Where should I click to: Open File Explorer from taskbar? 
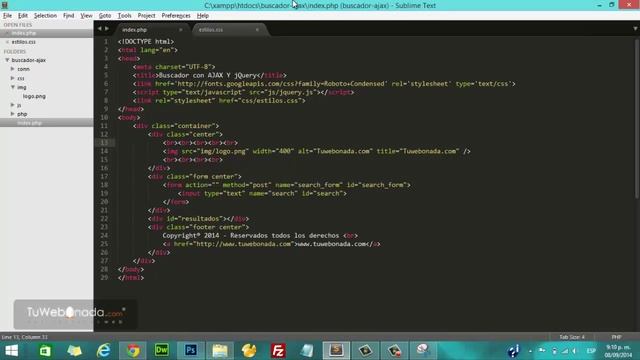[220, 351]
